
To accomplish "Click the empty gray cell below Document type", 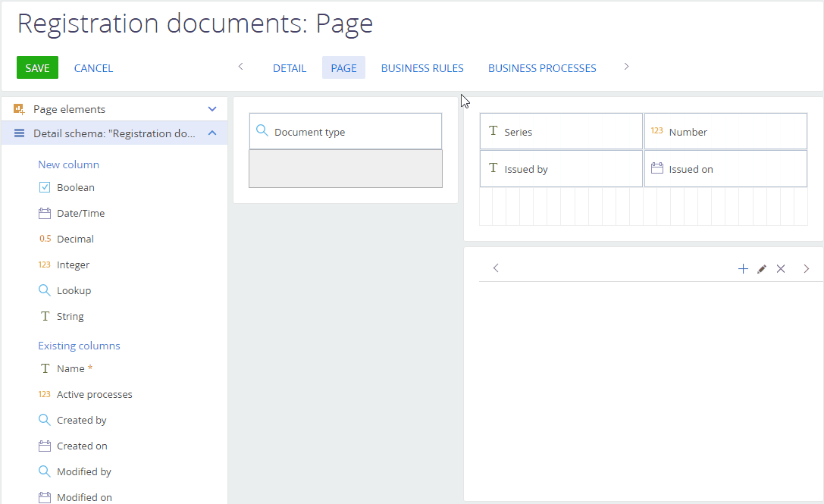I will 345,169.
